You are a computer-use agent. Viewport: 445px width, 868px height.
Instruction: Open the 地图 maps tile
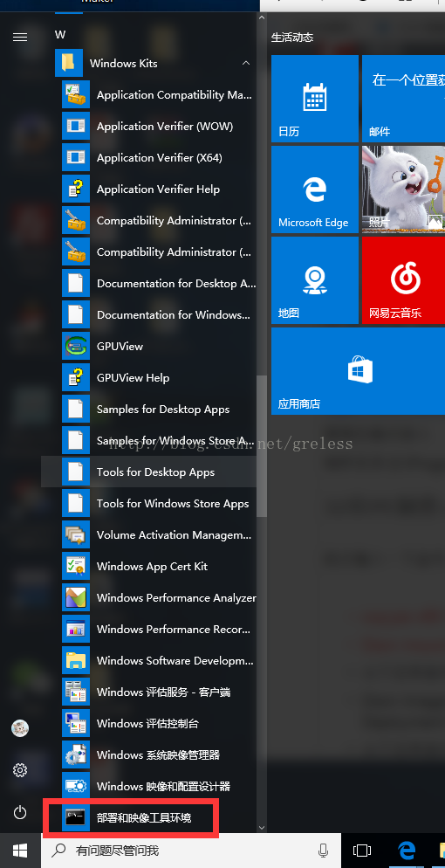pyautogui.click(x=315, y=280)
